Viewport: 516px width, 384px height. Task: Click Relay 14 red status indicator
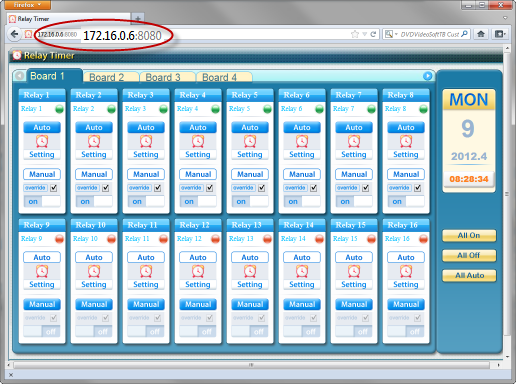(319, 239)
